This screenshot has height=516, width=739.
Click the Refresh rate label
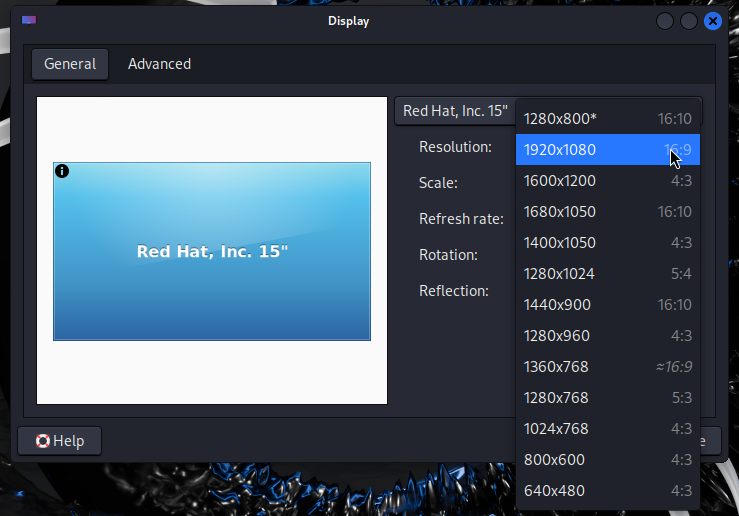461,219
